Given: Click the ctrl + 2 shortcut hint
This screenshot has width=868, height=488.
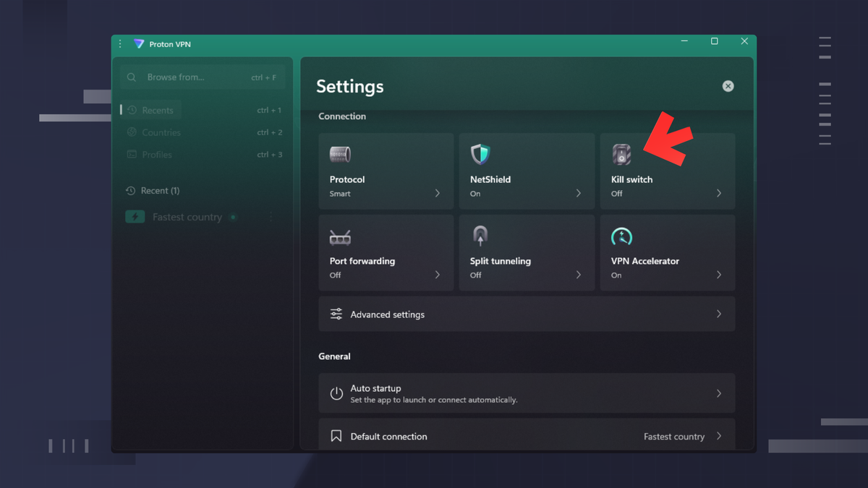Looking at the screenshot, I should pos(269,132).
